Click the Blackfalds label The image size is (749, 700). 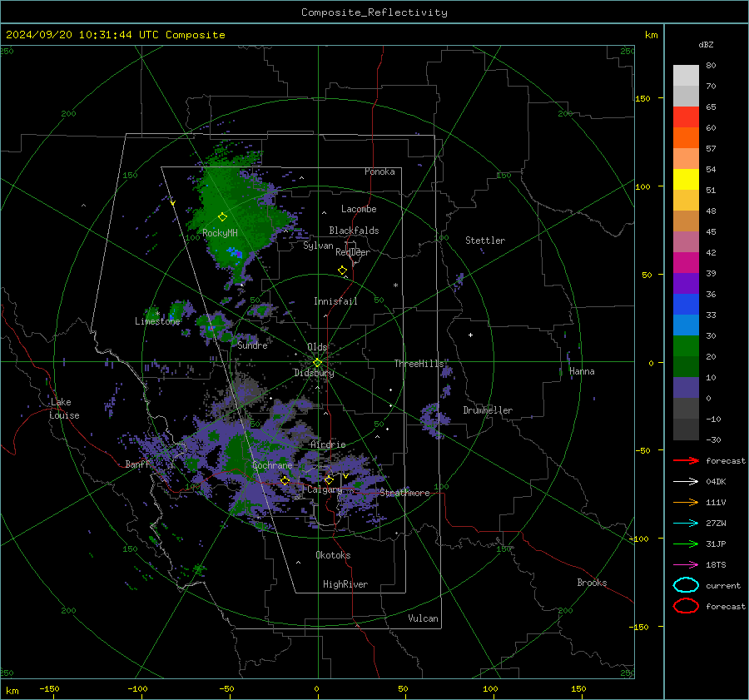pos(354,231)
